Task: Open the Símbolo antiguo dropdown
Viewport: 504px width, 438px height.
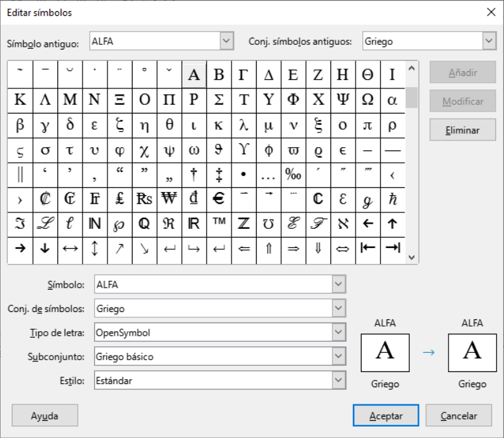Action: coord(226,41)
